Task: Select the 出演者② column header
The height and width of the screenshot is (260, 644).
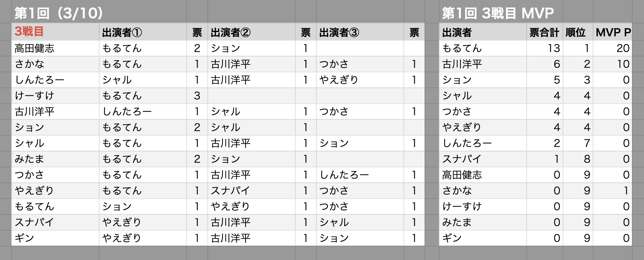Action: coord(230,33)
